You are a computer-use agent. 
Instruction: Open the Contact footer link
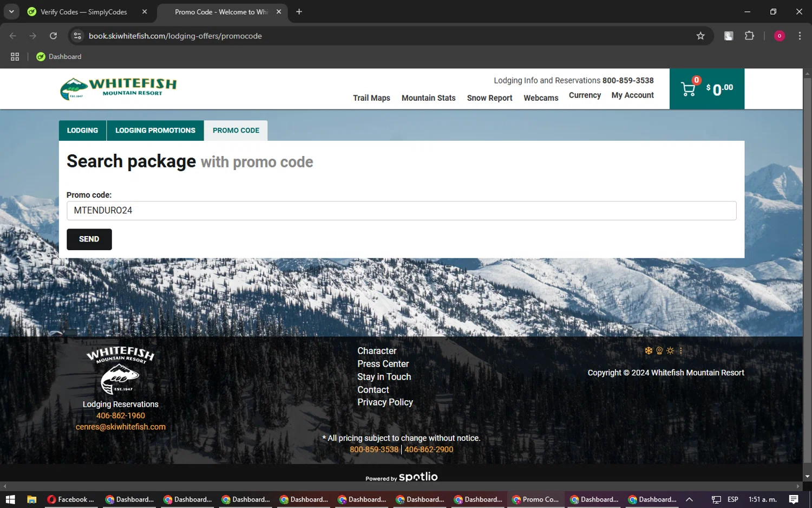373,390
